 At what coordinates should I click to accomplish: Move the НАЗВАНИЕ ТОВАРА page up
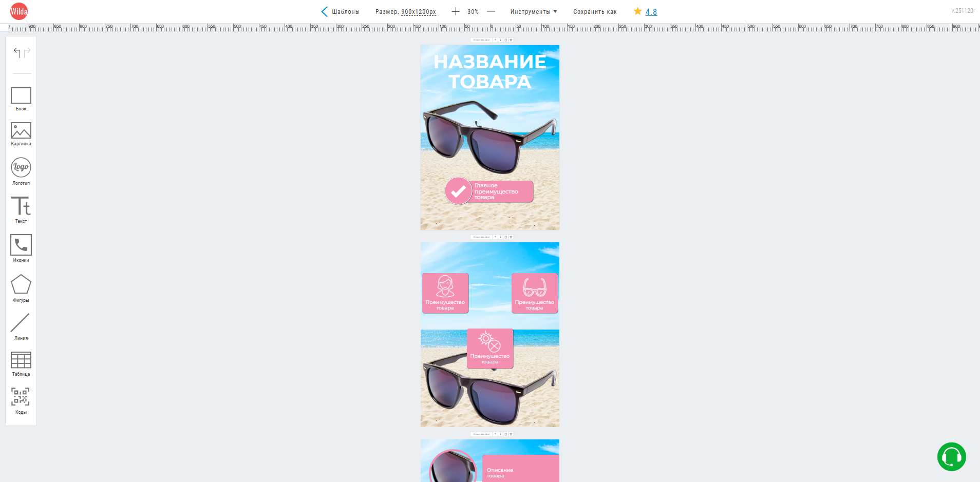pos(496,40)
